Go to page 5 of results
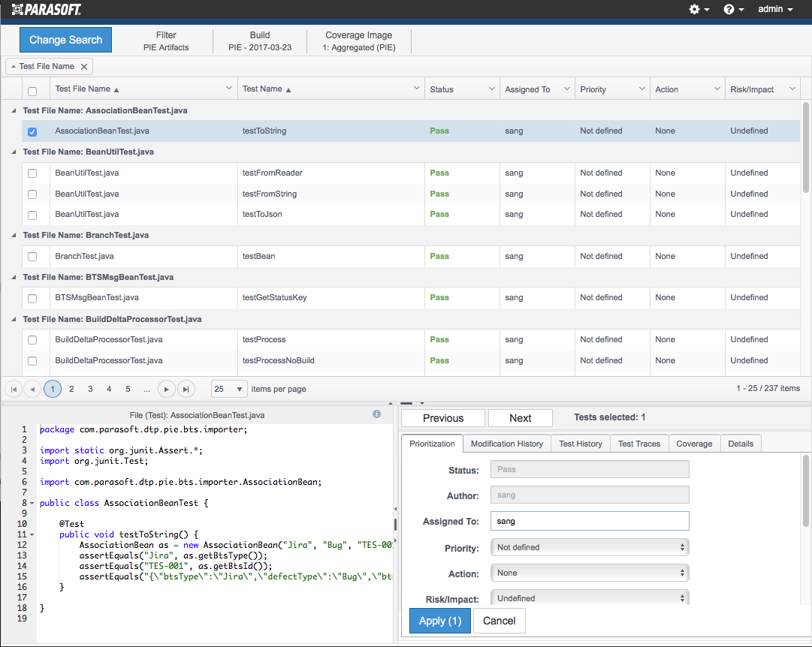This screenshot has height=647, width=812. [128, 389]
